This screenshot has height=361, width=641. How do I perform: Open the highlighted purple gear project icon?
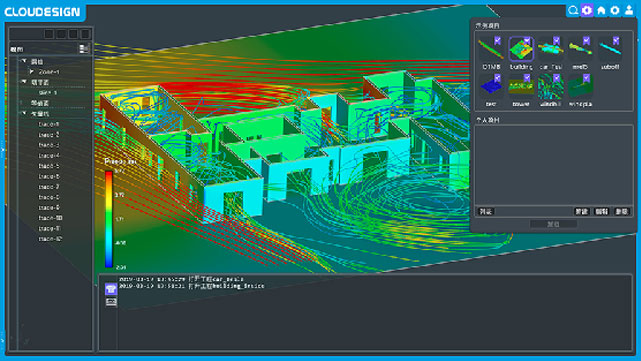pyautogui.click(x=587, y=10)
